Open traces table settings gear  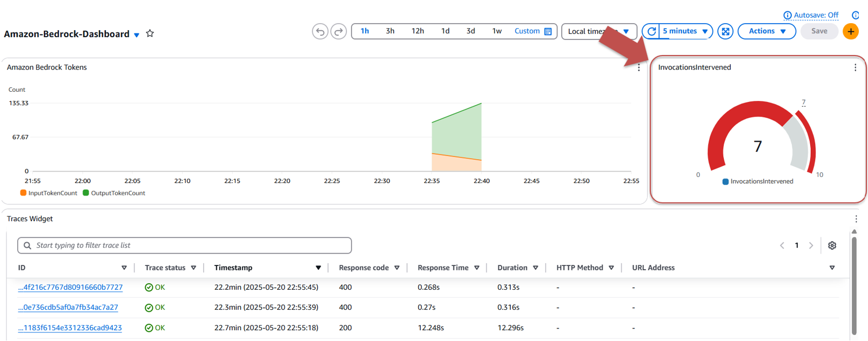832,245
